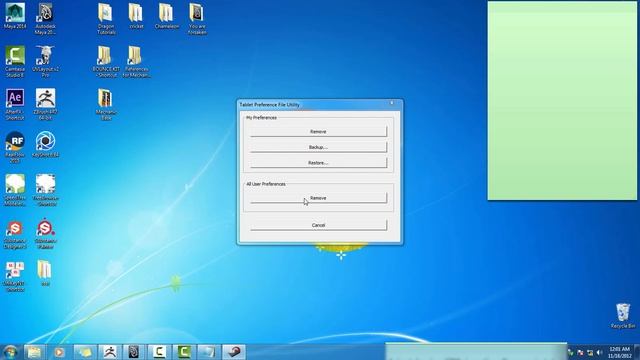Switch to ZBrush in the taskbar
Viewport: 640px width, 360px height.
point(109,352)
